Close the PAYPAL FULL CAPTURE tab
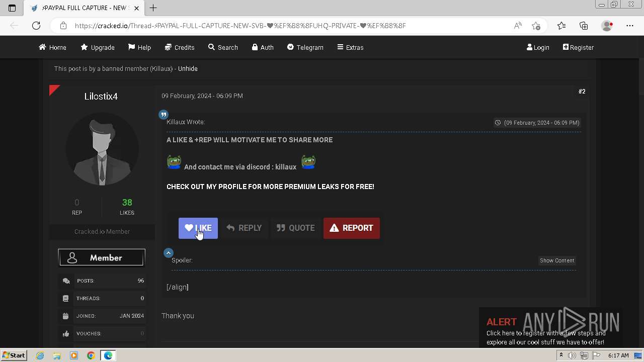644x362 pixels. coord(137,8)
